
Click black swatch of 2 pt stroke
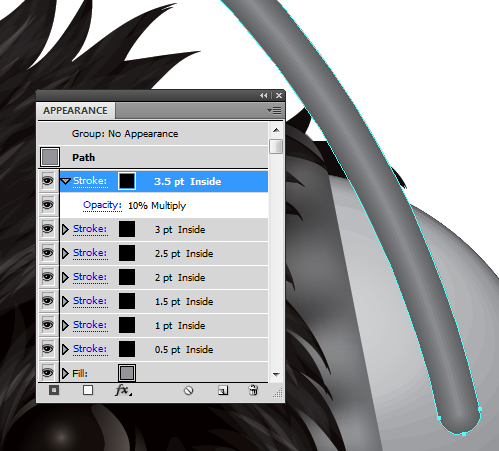[127, 277]
